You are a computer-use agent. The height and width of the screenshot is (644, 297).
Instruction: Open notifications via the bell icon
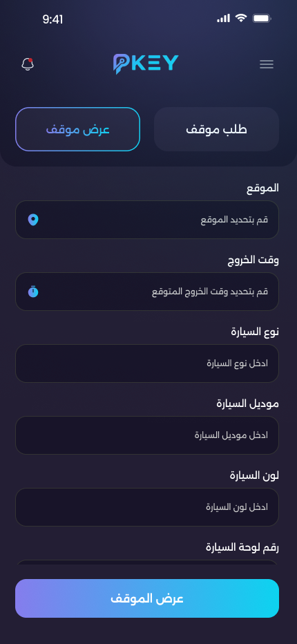(x=28, y=64)
